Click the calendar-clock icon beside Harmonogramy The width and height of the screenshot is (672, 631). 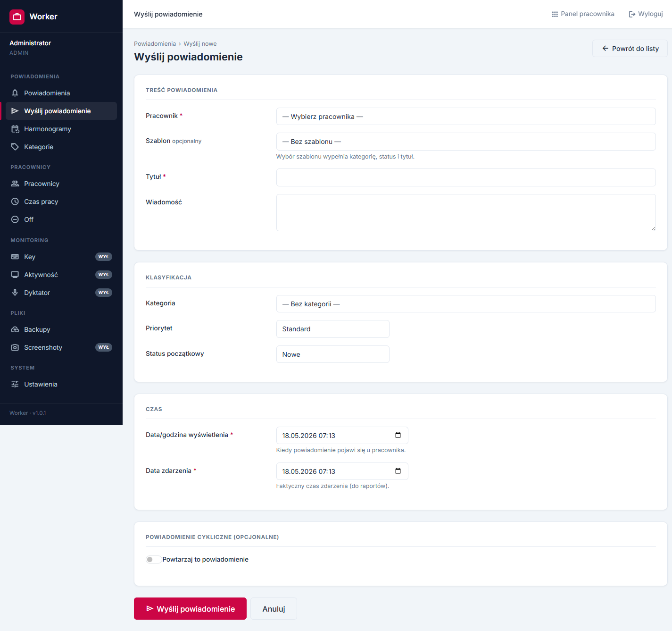15,129
